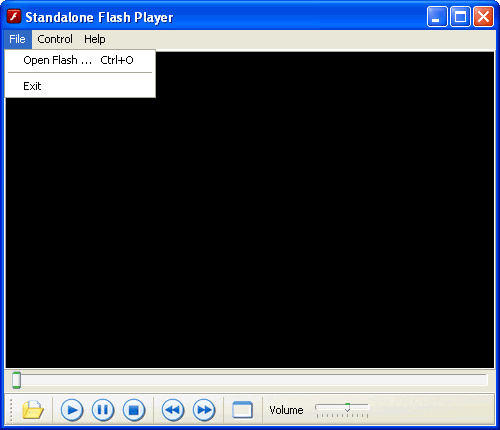Toggle full screen window icon
Screen dimensions: 500x430
point(242,410)
